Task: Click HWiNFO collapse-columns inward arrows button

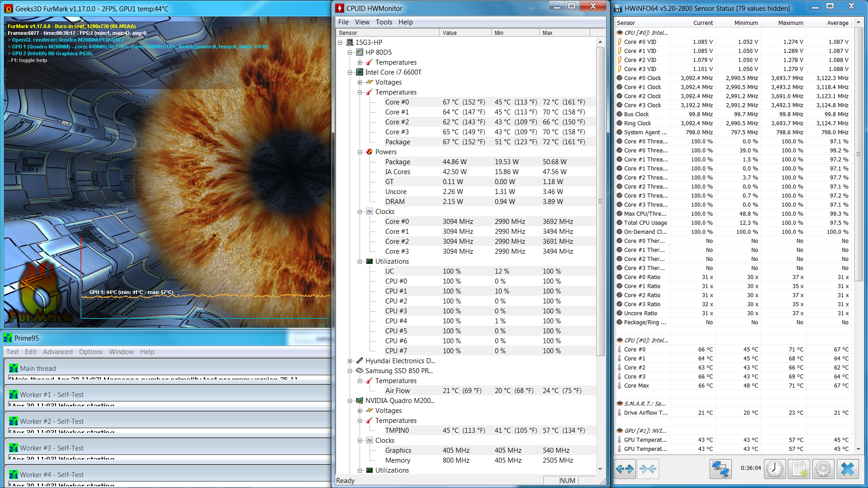Action: [x=648, y=469]
